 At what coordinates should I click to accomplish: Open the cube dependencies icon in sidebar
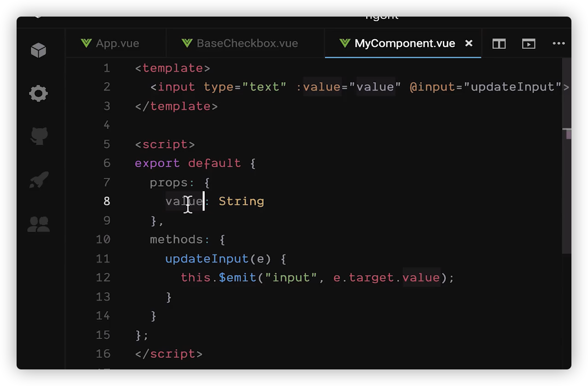(38, 50)
